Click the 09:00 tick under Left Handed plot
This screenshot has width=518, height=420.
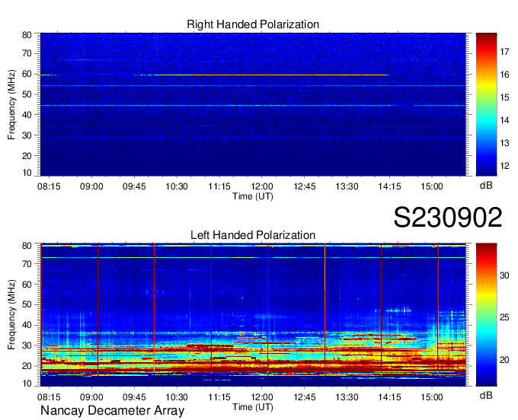click(x=91, y=397)
